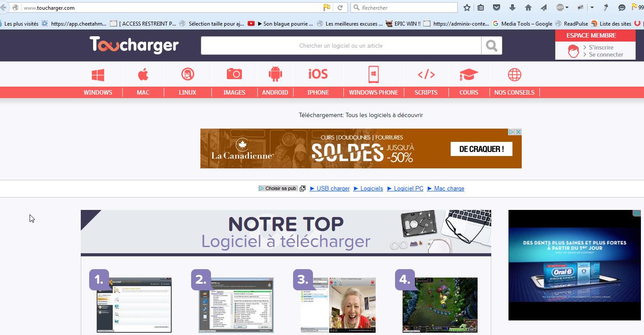Open the WINDOWS PHONE section

373,92
